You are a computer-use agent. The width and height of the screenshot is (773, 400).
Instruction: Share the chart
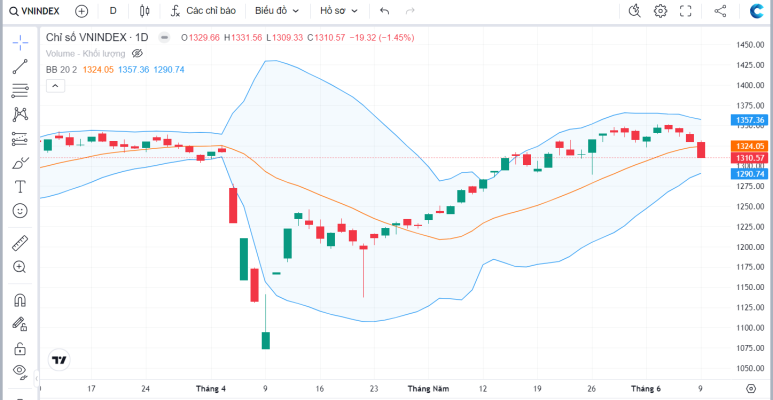(720, 11)
